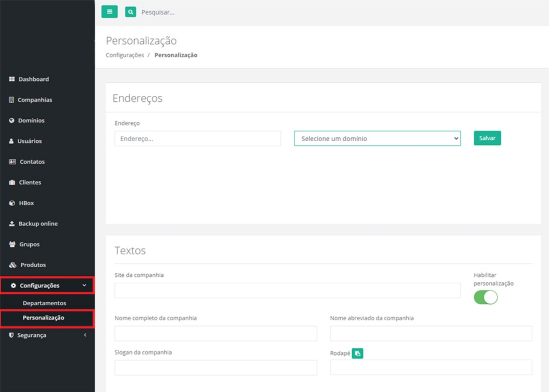Click the Salvar button
Screen dimensions: 549x392
(x=487, y=138)
